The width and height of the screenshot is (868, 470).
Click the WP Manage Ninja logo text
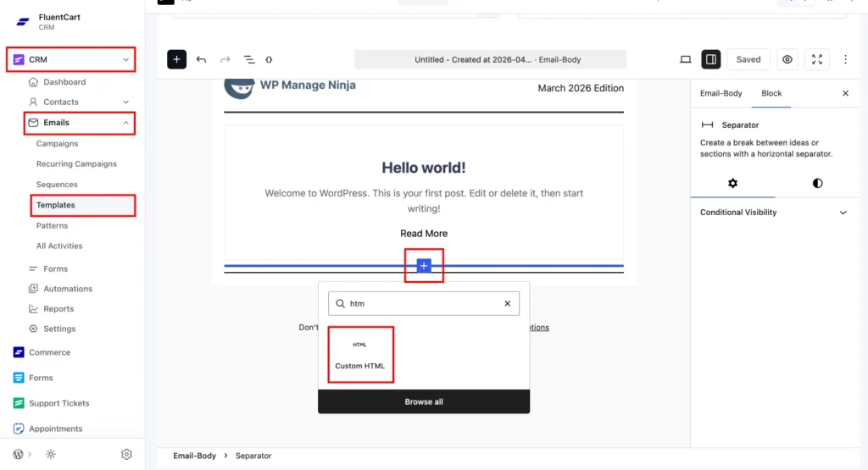coord(307,86)
